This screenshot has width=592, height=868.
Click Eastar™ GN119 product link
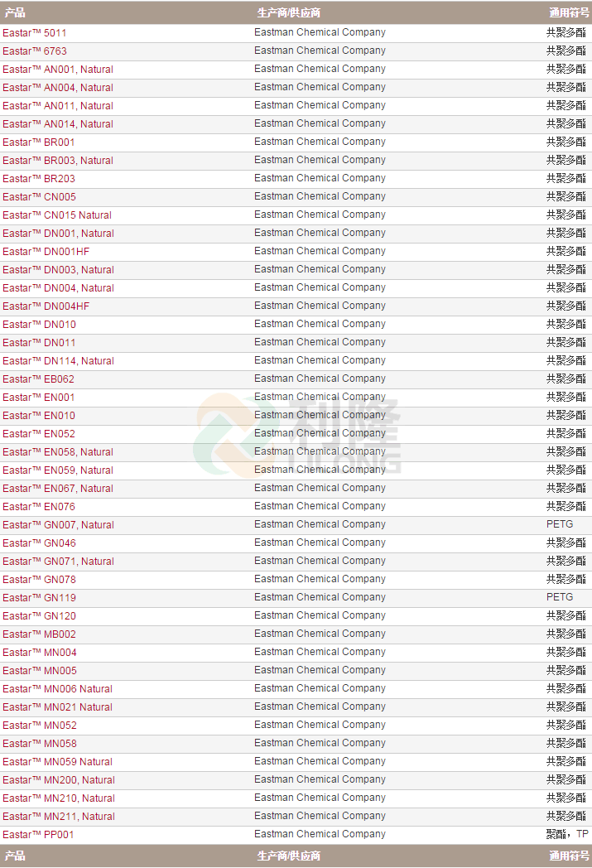tap(39, 598)
